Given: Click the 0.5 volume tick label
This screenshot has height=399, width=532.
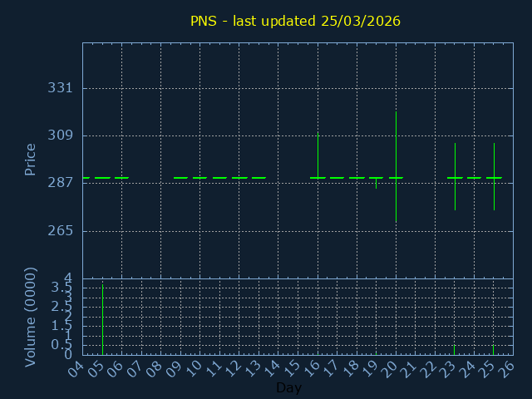Looking at the screenshot, I should tap(62, 344).
